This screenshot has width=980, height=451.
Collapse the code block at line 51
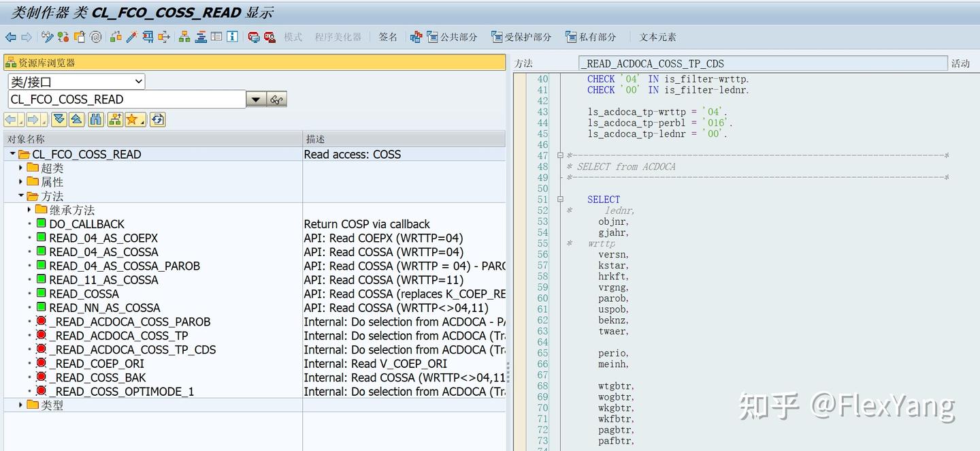(560, 200)
